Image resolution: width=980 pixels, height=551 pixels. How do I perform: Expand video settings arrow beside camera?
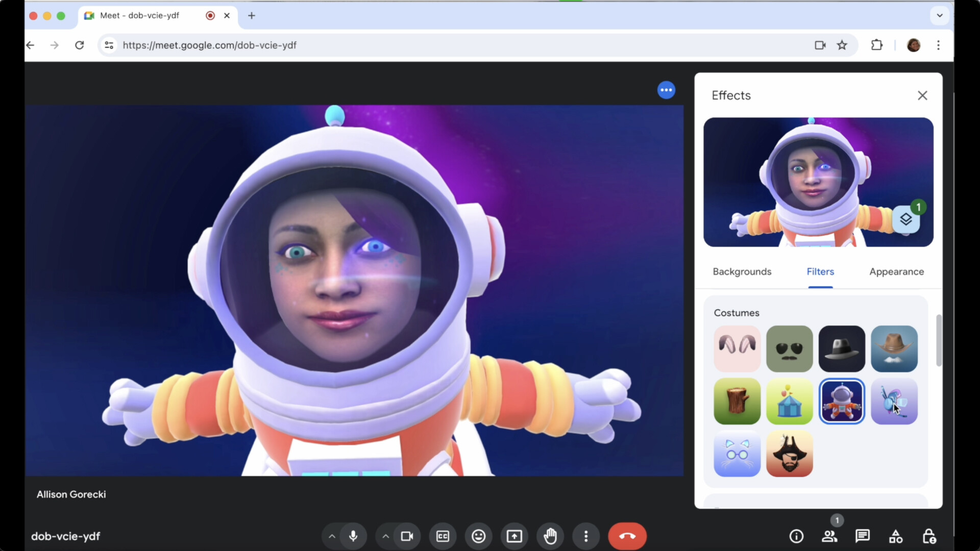click(x=386, y=536)
